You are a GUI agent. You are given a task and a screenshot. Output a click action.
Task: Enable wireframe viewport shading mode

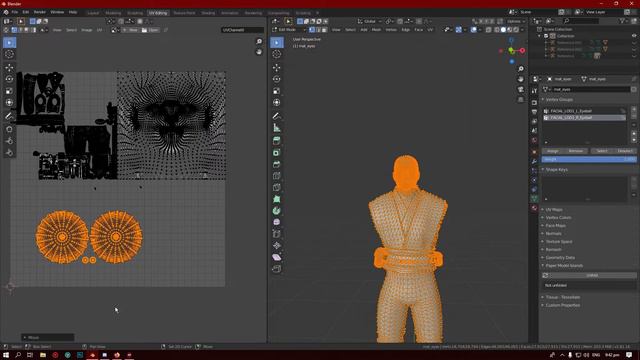pyautogui.click(x=497, y=30)
